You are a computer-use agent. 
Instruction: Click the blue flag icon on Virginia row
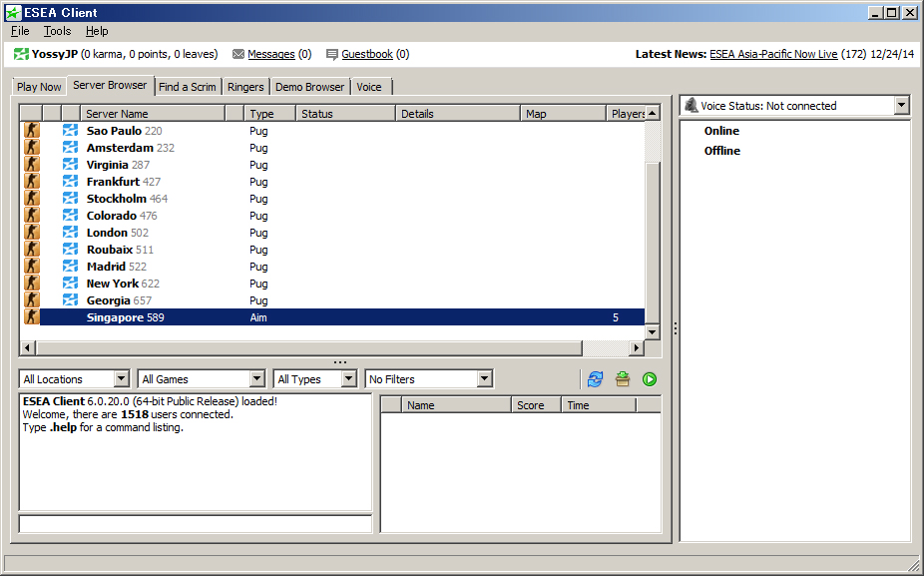(x=70, y=165)
